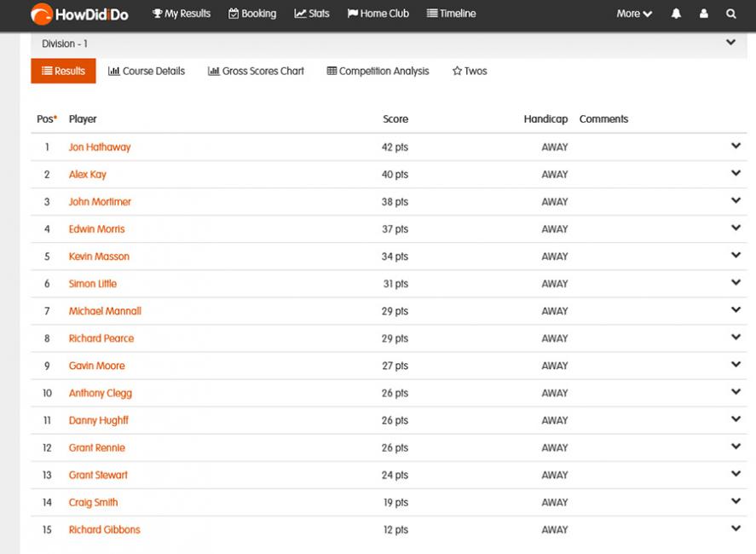Open Home Club flag item
756x554 pixels.
point(378,14)
